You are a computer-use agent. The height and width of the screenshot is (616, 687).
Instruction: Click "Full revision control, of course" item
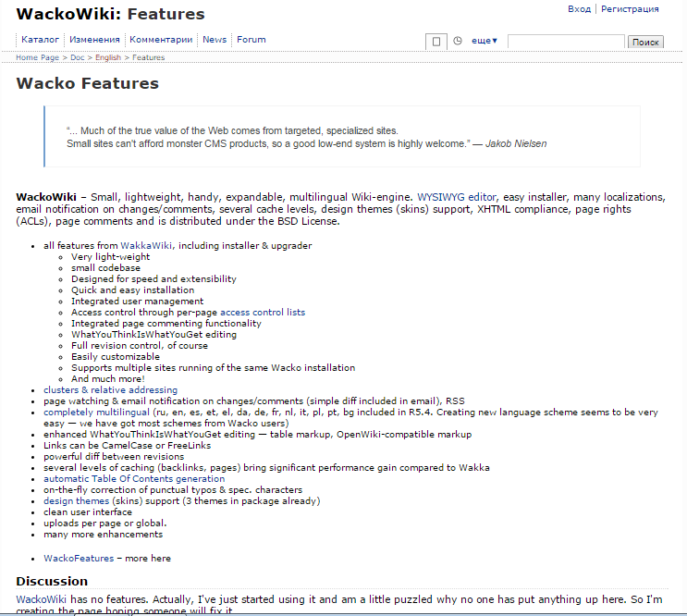(140, 346)
